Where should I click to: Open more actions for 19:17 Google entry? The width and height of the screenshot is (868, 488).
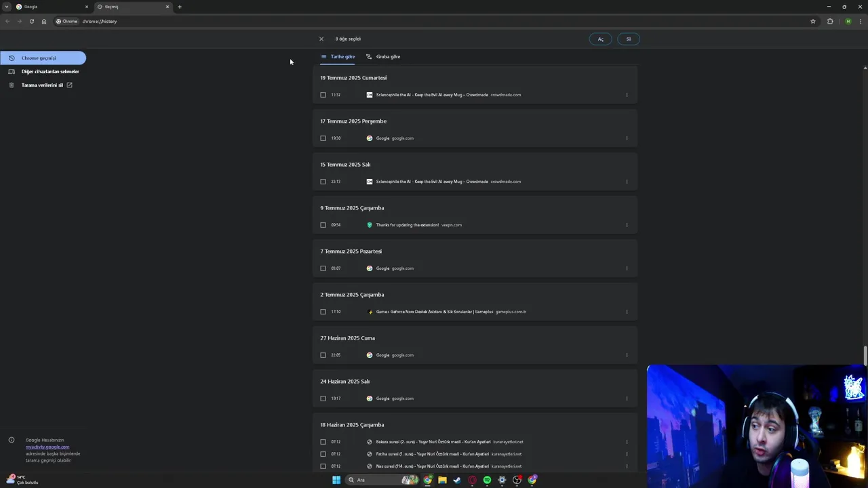(x=627, y=399)
